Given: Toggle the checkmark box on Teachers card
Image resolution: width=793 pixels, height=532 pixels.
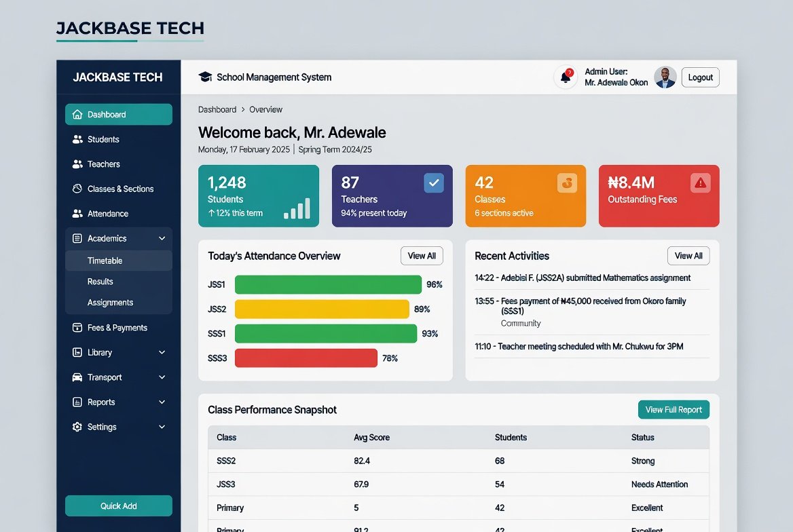Looking at the screenshot, I should tap(434, 183).
